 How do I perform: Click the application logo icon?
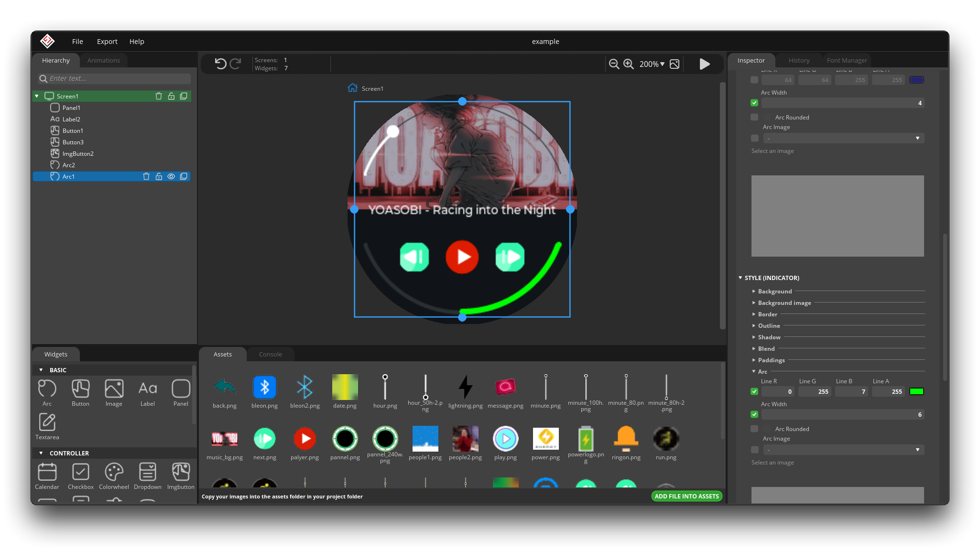click(x=47, y=41)
